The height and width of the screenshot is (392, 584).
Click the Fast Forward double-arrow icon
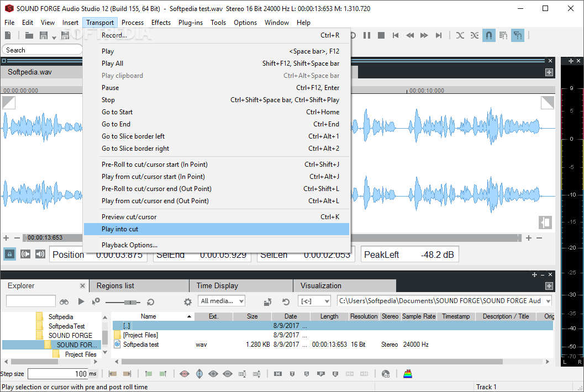(424, 35)
